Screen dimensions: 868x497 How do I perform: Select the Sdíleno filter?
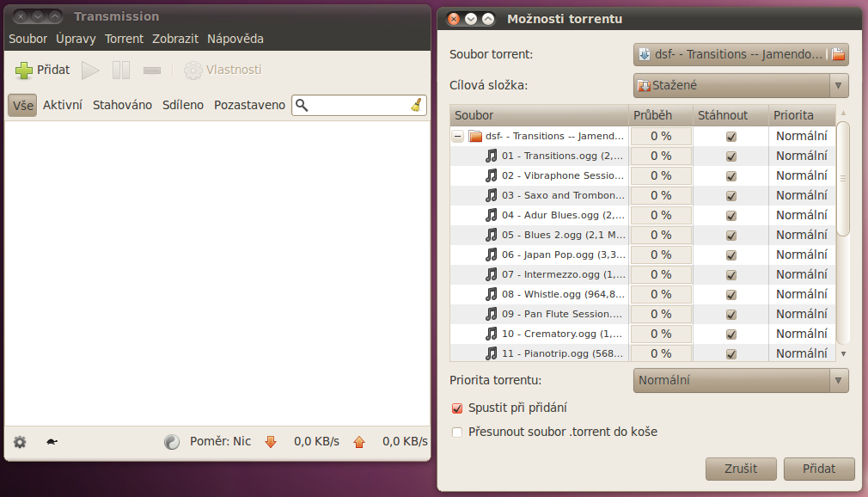pos(183,105)
